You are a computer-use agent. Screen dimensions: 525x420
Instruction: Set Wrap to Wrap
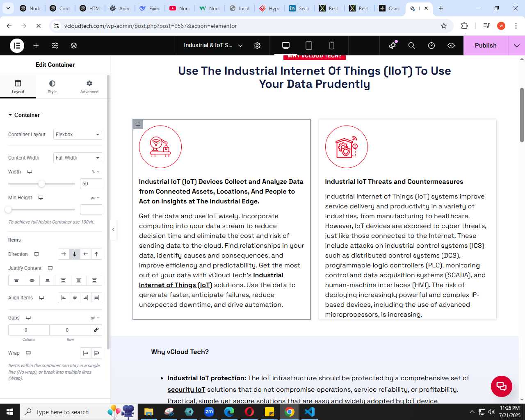click(96, 353)
